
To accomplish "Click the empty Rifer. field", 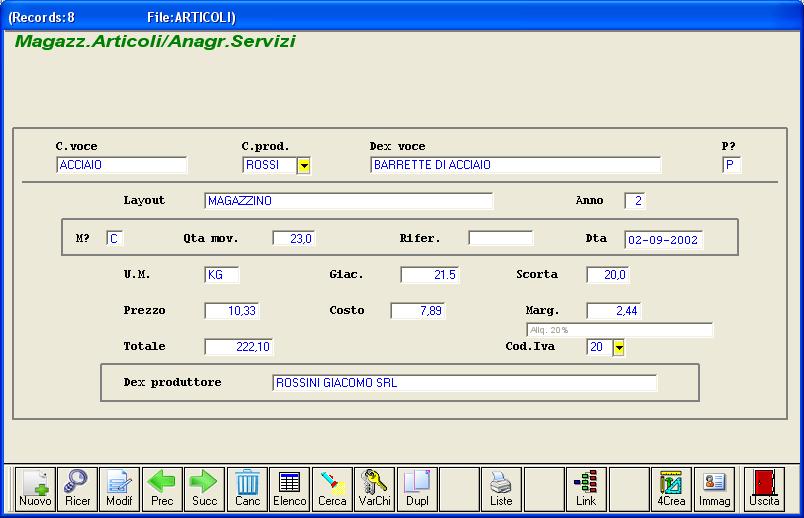I will point(501,238).
